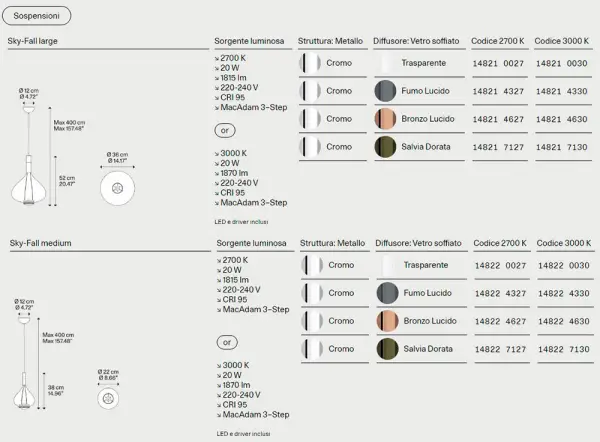The image size is (600, 442).
Task: Select Trasparente diffuser swatch for Sky-Fall medium
Action: point(385,265)
